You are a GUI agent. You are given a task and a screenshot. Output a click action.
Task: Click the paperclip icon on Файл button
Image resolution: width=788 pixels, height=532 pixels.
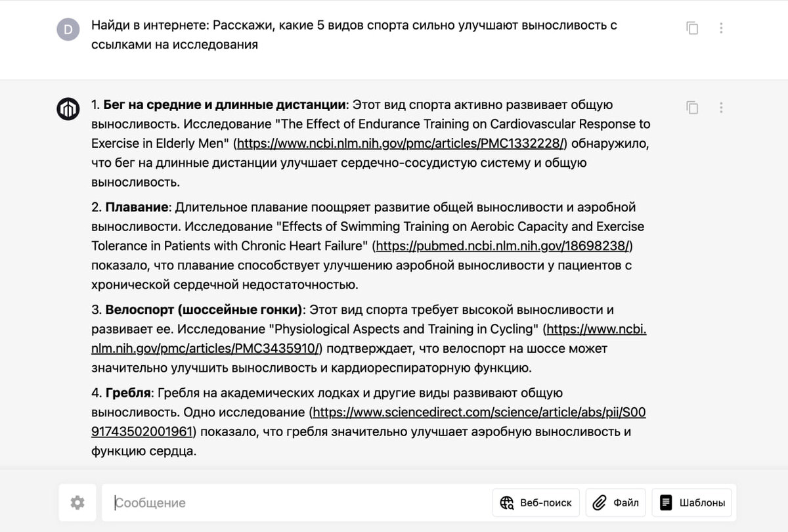598,502
